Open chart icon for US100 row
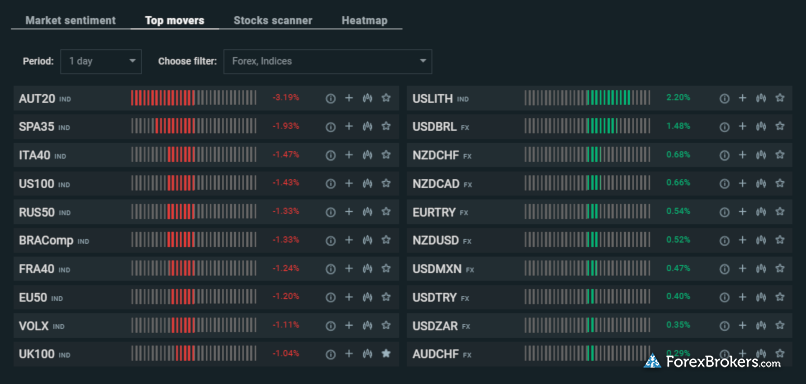The width and height of the screenshot is (806, 384). tap(367, 183)
